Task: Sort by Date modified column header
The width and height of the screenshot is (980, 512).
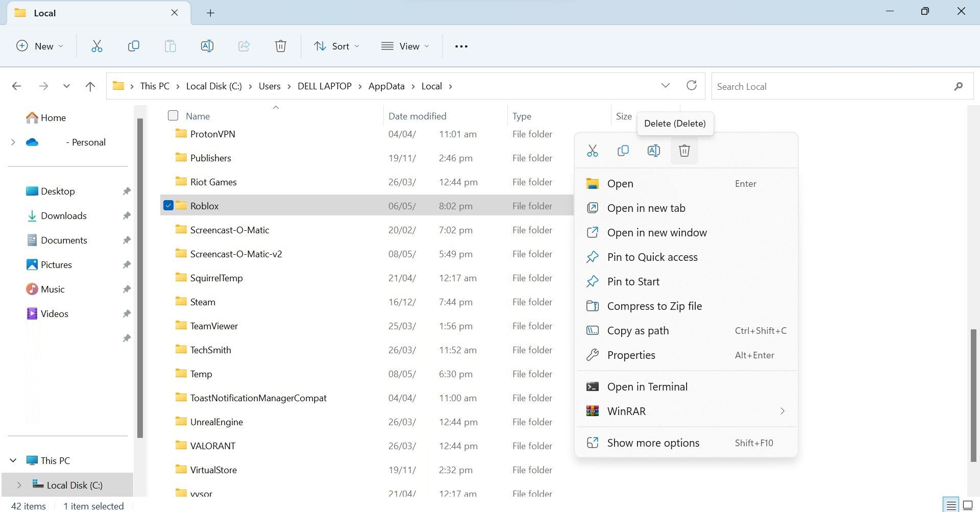Action: pos(417,116)
